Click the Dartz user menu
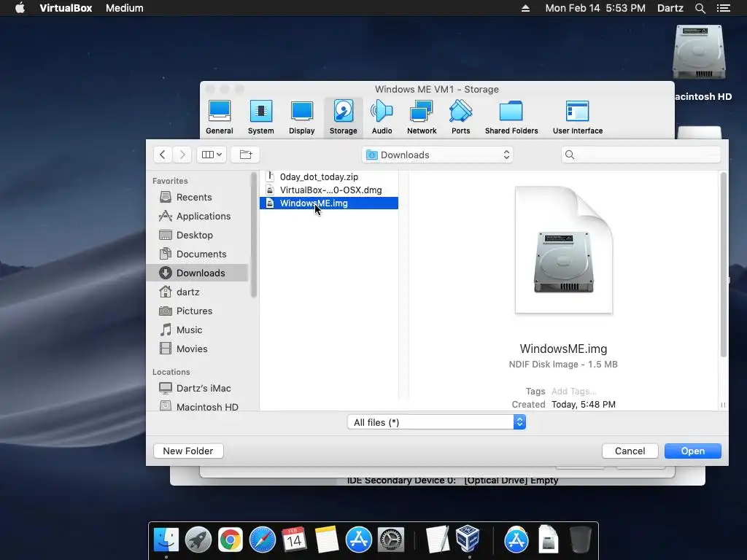Viewport: 747px width, 560px height. click(670, 8)
